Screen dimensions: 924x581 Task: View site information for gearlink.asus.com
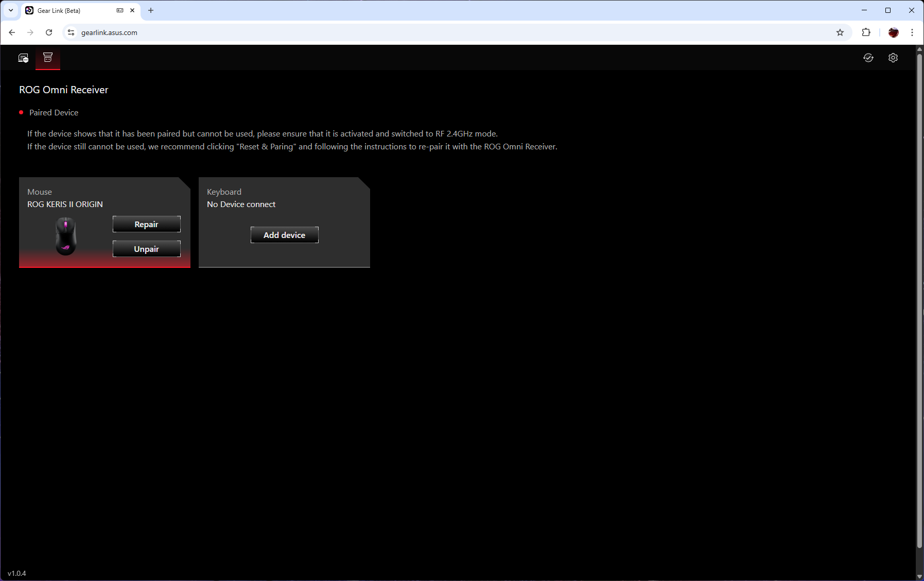[x=71, y=32]
